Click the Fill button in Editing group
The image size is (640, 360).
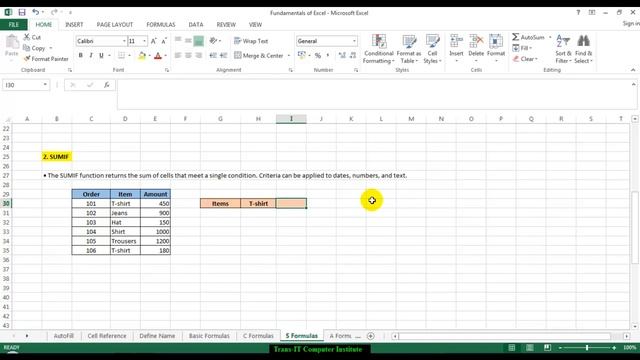[x=522, y=48]
